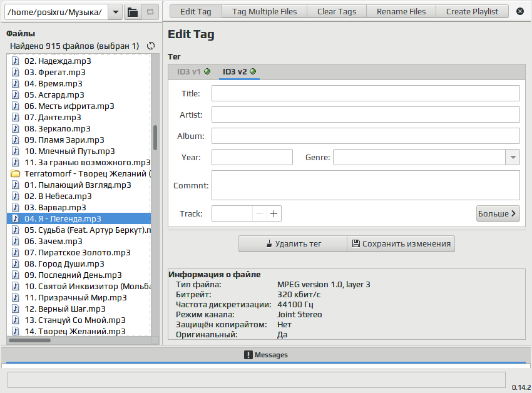Click the folder icon of Terratomorf album
The height and width of the screenshot is (393, 532).
pyautogui.click(x=15, y=174)
